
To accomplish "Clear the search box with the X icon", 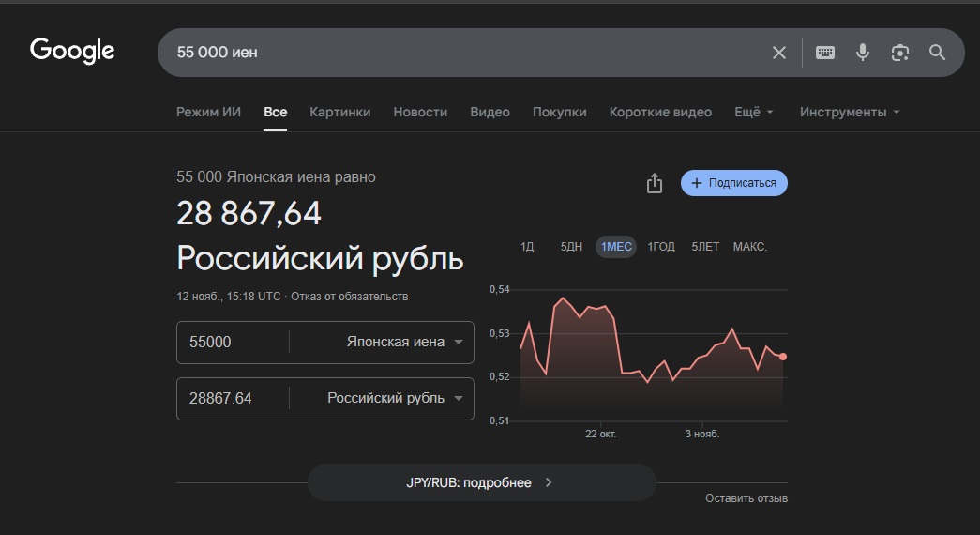I will [778, 53].
